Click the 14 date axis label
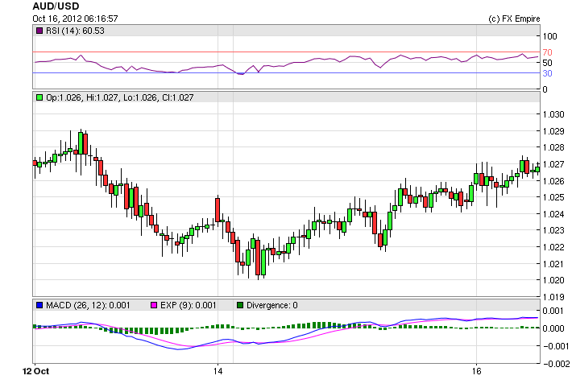This screenshot has width=572, height=392. click(x=218, y=371)
